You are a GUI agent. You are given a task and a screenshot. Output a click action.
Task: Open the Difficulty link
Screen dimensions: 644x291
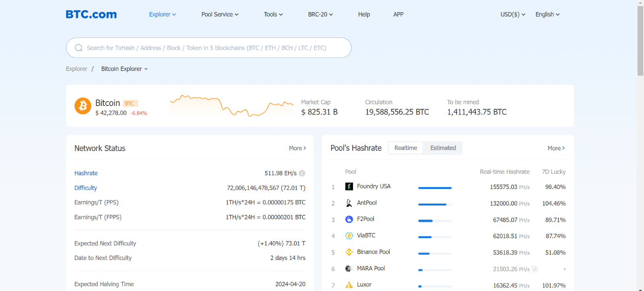(x=86, y=188)
